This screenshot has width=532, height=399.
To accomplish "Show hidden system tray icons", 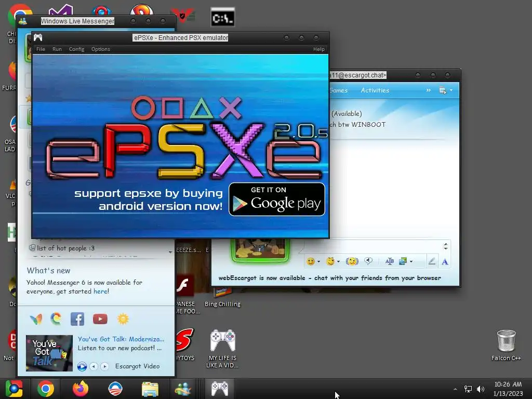I will pyautogui.click(x=455, y=389).
